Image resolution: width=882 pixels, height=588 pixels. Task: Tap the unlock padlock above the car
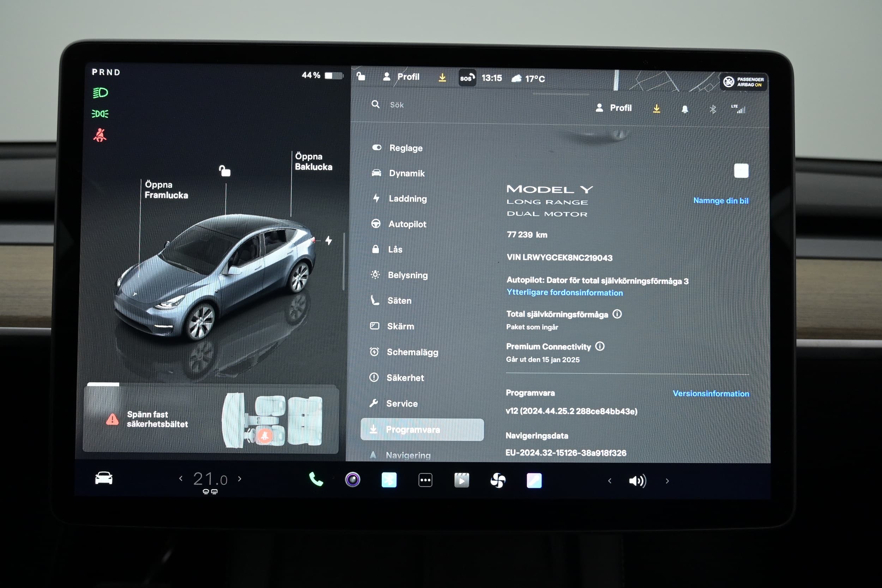[225, 171]
